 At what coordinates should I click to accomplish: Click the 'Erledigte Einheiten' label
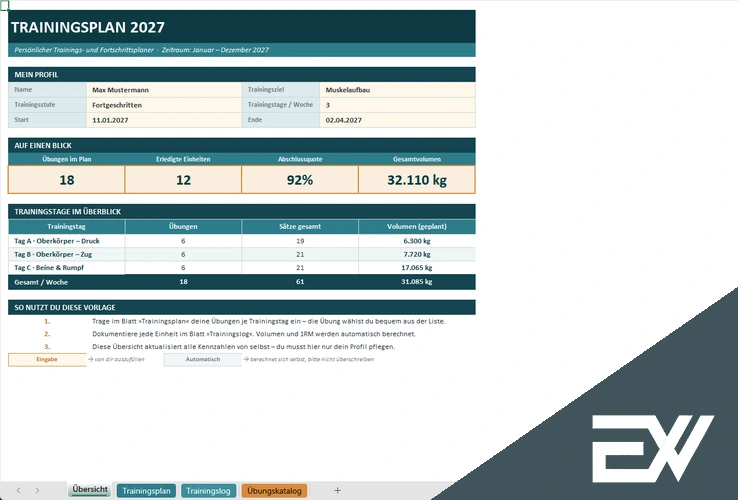[183, 159]
